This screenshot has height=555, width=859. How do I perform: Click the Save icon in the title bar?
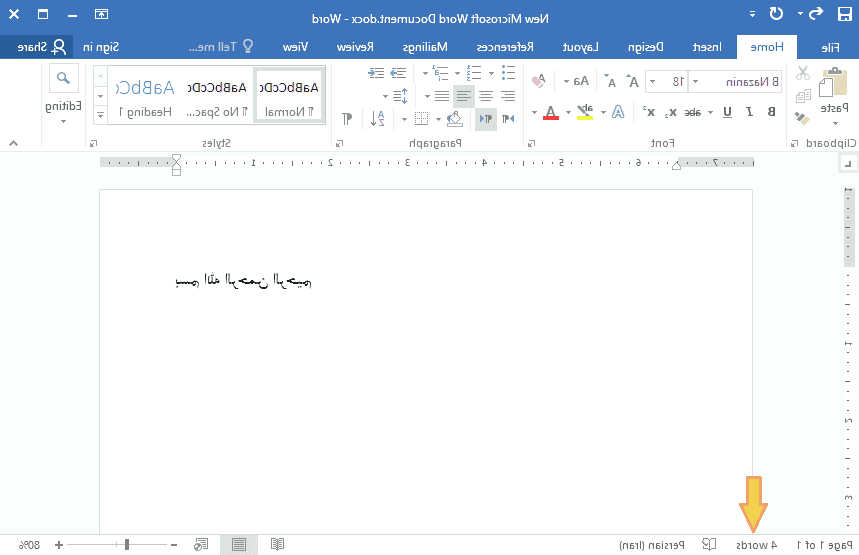[x=845, y=14]
